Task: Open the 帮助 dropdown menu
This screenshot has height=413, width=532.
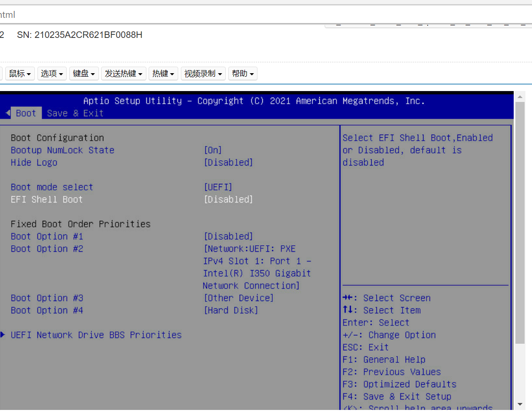Action: pyautogui.click(x=243, y=74)
